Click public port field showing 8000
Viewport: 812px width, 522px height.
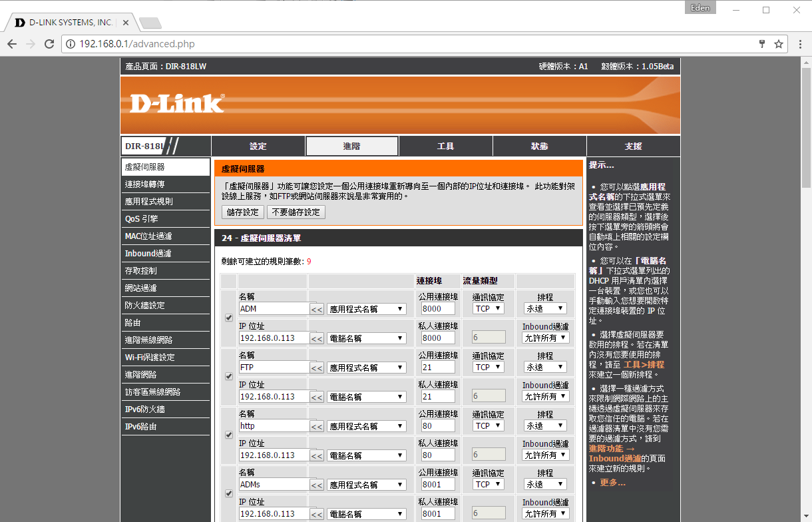pyautogui.click(x=438, y=309)
